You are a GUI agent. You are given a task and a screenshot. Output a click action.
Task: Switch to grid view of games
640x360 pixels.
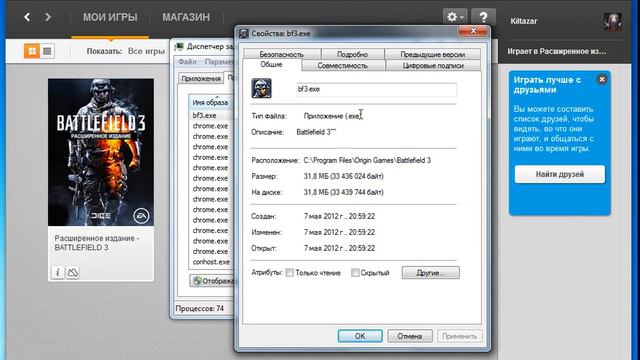click(x=32, y=51)
